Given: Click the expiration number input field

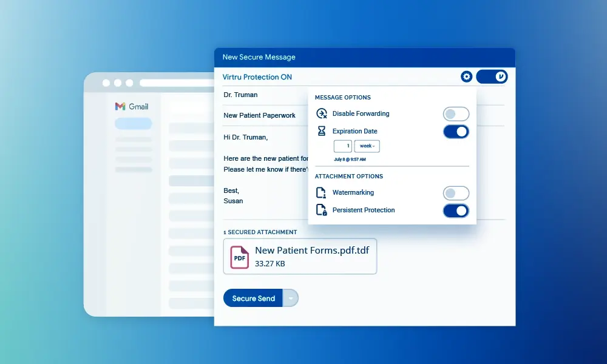Looking at the screenshot, I should tap(342, 146).
